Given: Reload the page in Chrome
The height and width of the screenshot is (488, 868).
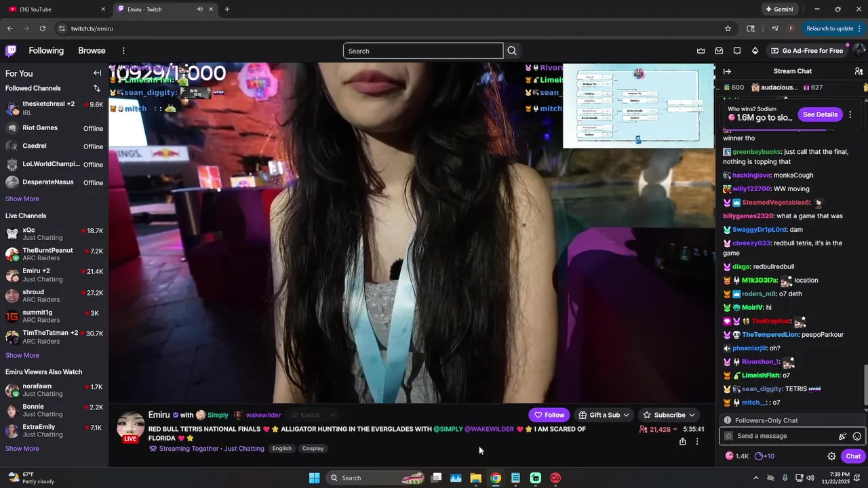Looking at the screenshot, I should pos(43,28).
